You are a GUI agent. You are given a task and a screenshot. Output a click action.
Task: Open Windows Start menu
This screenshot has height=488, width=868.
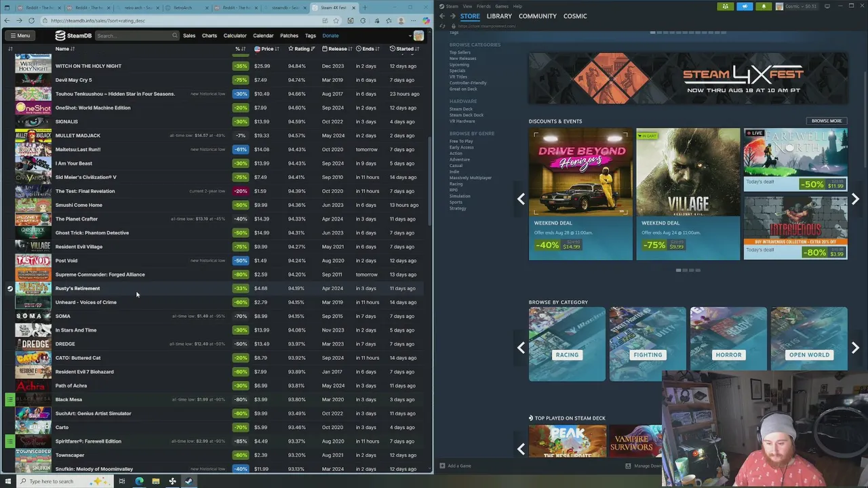pyautogui.click(x=7, y=481)
